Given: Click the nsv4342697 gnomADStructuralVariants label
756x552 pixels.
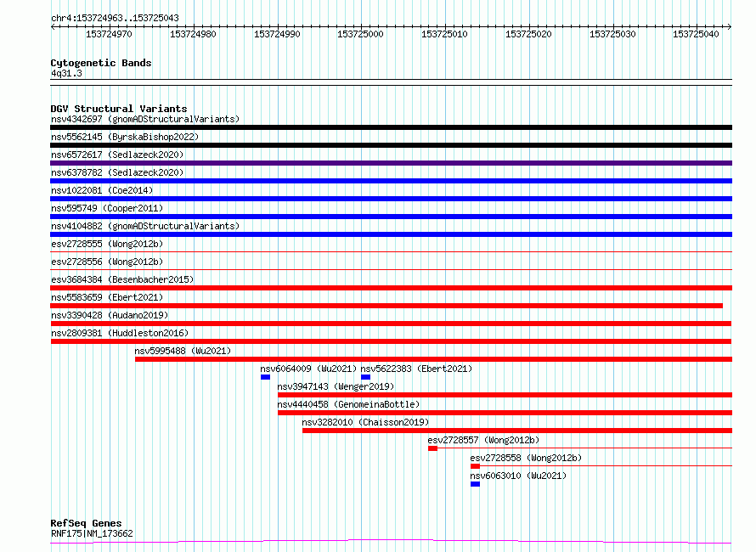Looking at the screenshot, I should coord(145,119).
